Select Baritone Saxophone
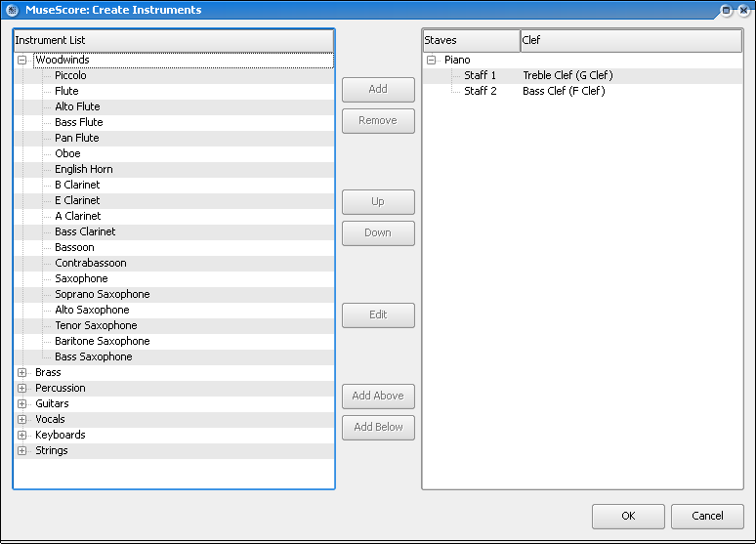The height and width of the screenshot is (544, 756). 103,341
